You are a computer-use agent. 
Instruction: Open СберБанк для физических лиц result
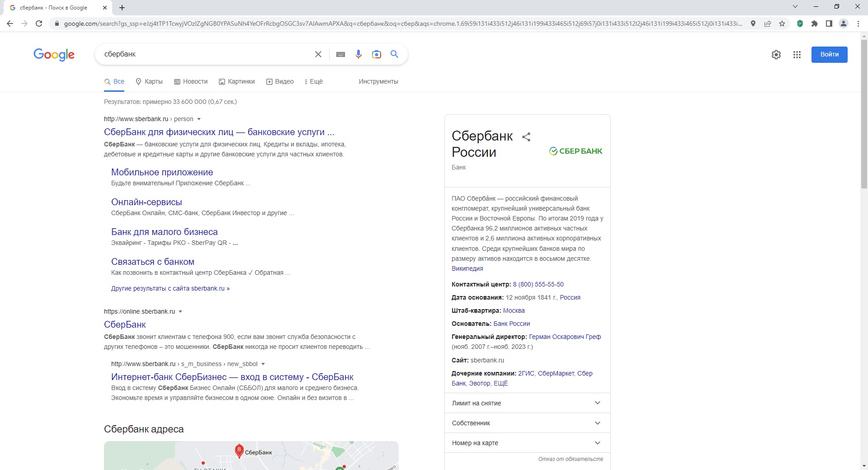point(219,132)
